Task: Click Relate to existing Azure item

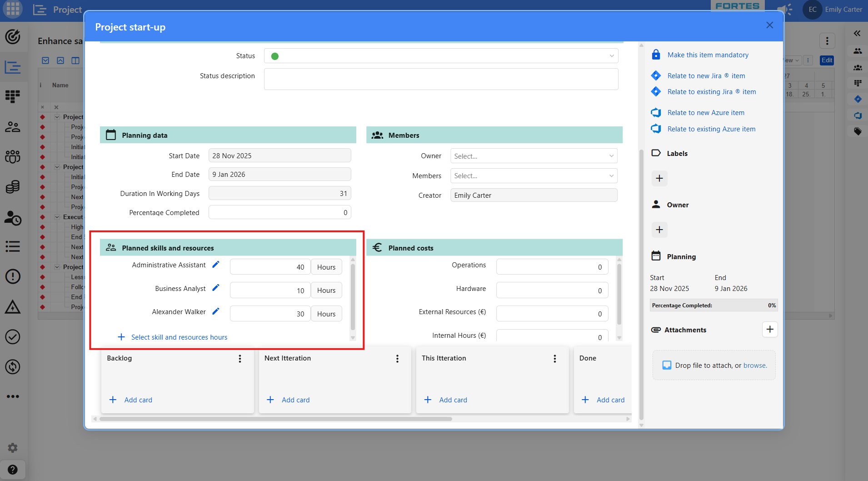Action: tap(711, 129)
